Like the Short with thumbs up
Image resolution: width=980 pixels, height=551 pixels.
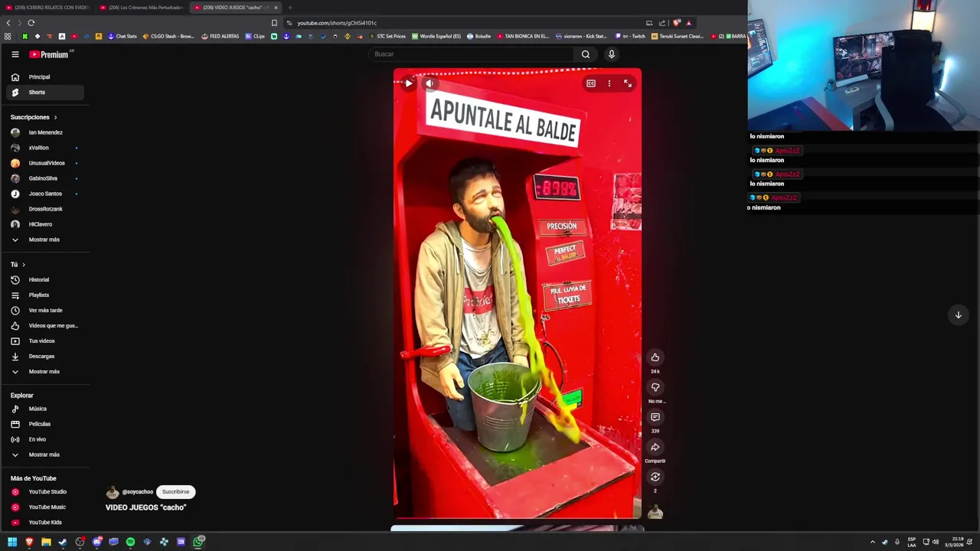[x=655, y=357]
